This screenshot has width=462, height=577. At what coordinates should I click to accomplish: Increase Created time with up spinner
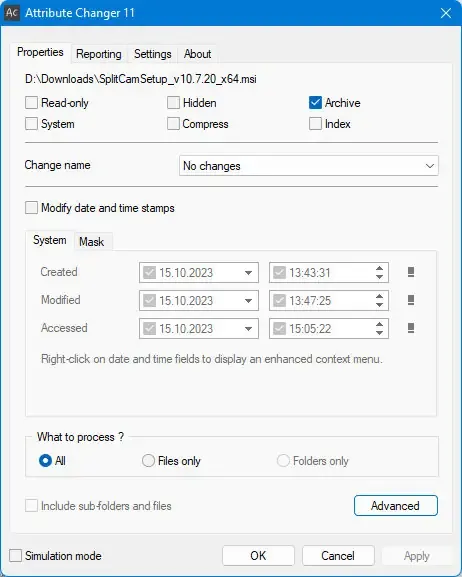(380, 268)
